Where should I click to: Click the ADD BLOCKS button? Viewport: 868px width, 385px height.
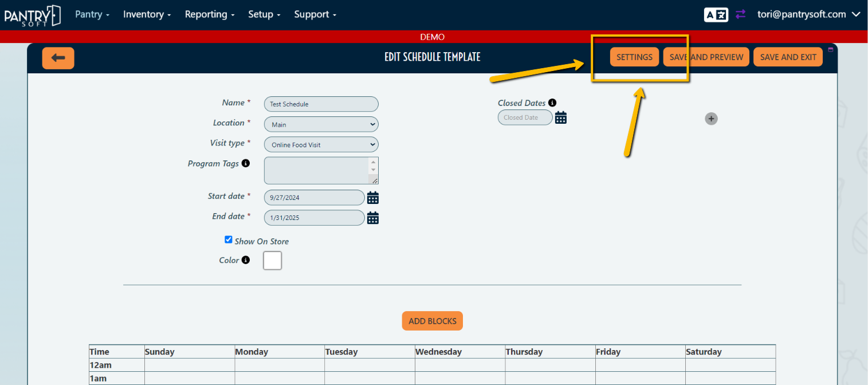432,321
